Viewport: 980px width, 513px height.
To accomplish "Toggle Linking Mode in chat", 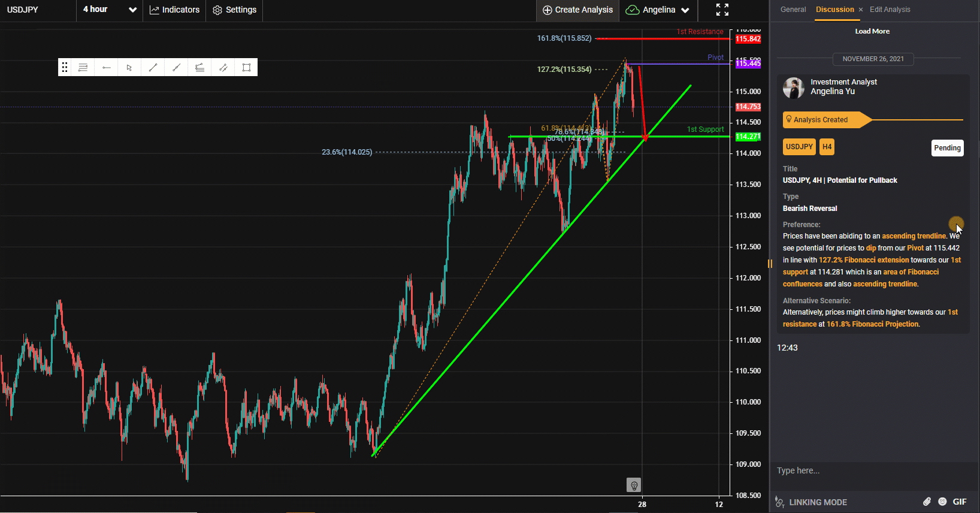I will click(x=812, y=502).
